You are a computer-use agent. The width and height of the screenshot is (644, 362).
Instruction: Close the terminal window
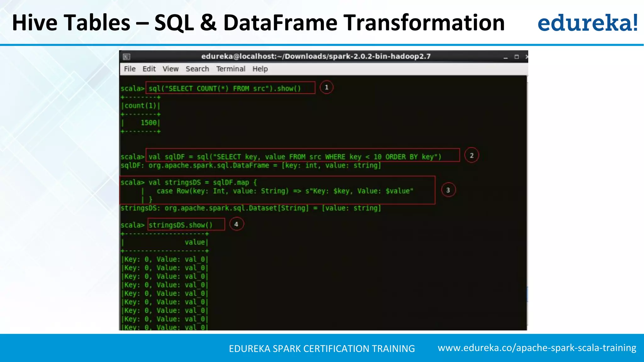[526, 57]
